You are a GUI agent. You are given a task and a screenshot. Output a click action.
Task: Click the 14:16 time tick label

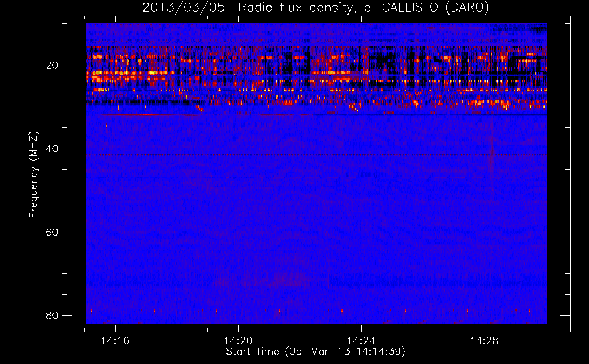click(x=115, y=341)
